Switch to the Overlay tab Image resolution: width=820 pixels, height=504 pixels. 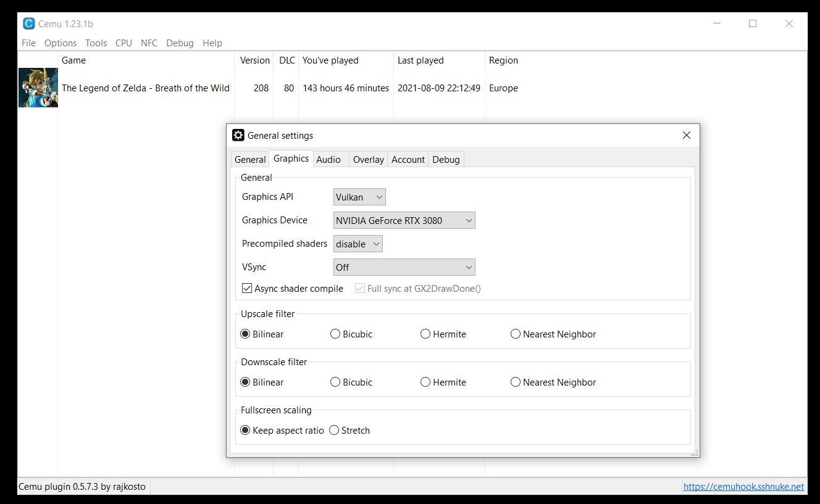tap(369, 159)
